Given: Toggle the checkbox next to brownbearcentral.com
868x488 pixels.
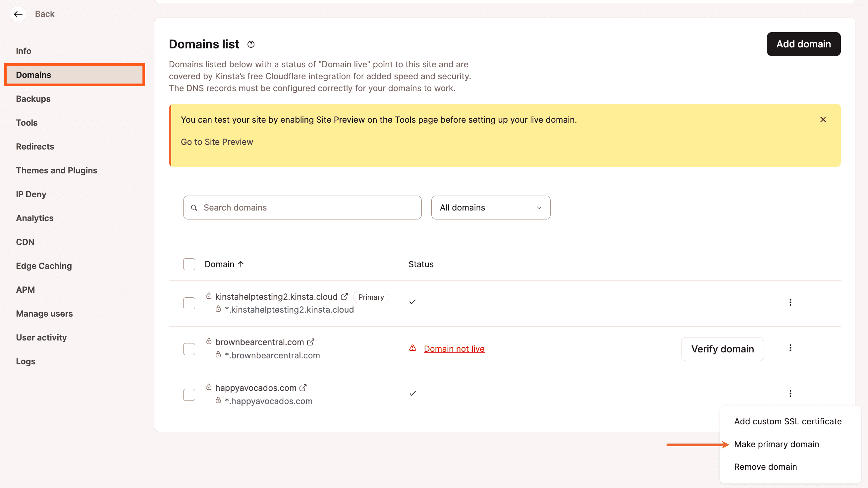Looking at the screenshot, I should pyautogui.click(x=189, y=348).
